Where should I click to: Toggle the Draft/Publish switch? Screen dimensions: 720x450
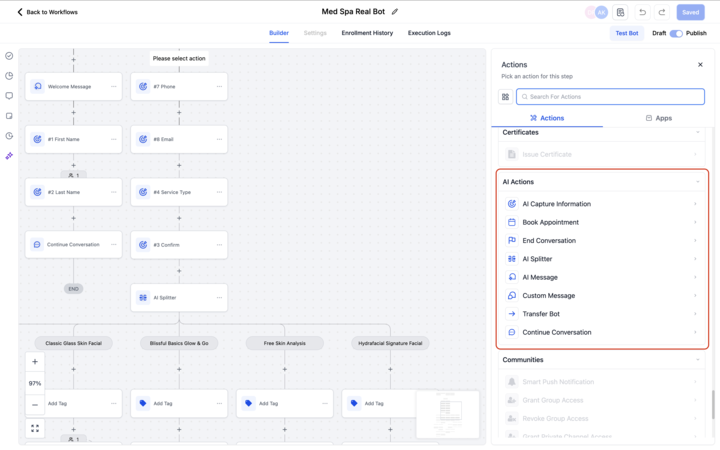pos(676,33)
